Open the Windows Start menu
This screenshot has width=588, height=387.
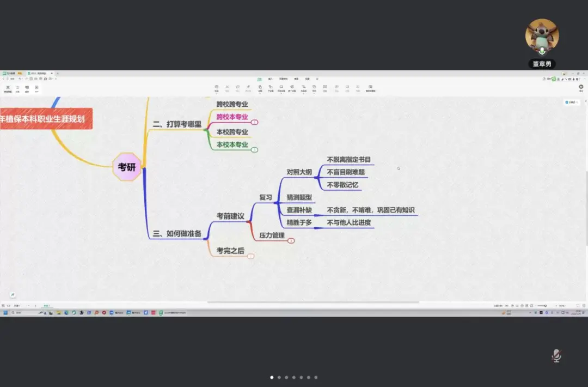click(5, 313)
